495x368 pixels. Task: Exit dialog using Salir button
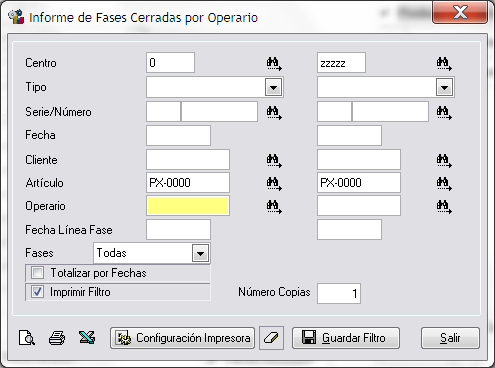pyautogui.click(x=450, y=338)
